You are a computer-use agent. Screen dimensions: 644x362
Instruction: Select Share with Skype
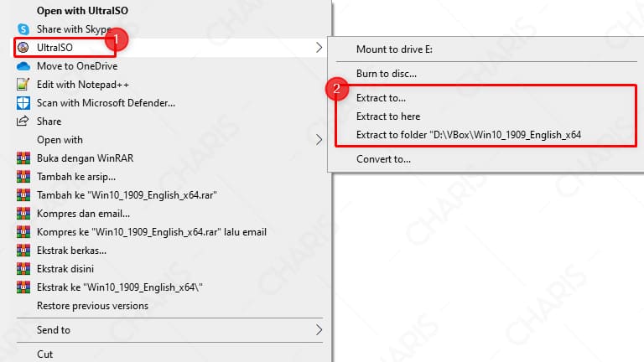coord(74,29)
